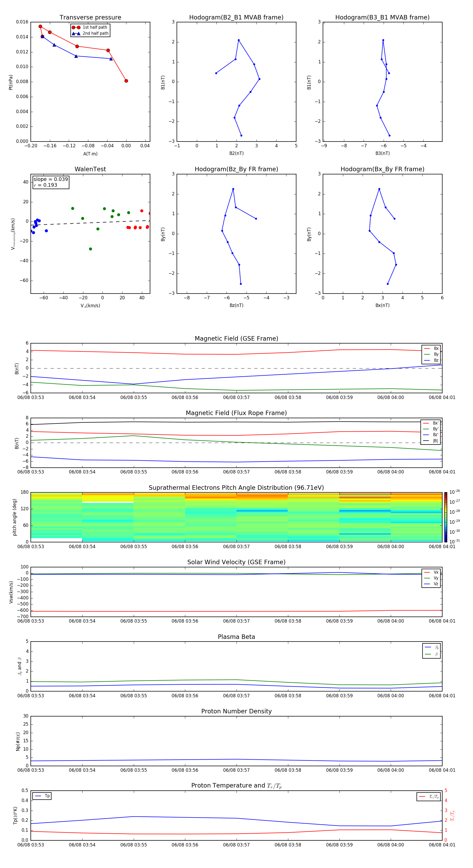Screen dimensions: 473x868
Task: Select the "2nd half path" legend entry
Action: tap(90, 33)
